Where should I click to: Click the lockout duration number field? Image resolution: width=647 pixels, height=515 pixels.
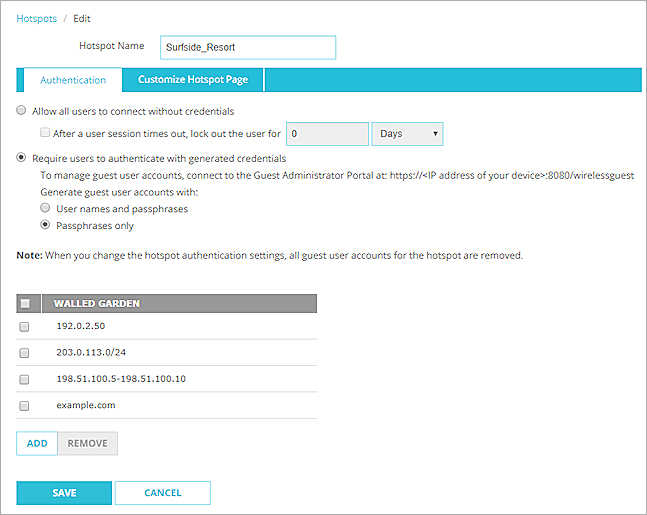tap(327, 133)
